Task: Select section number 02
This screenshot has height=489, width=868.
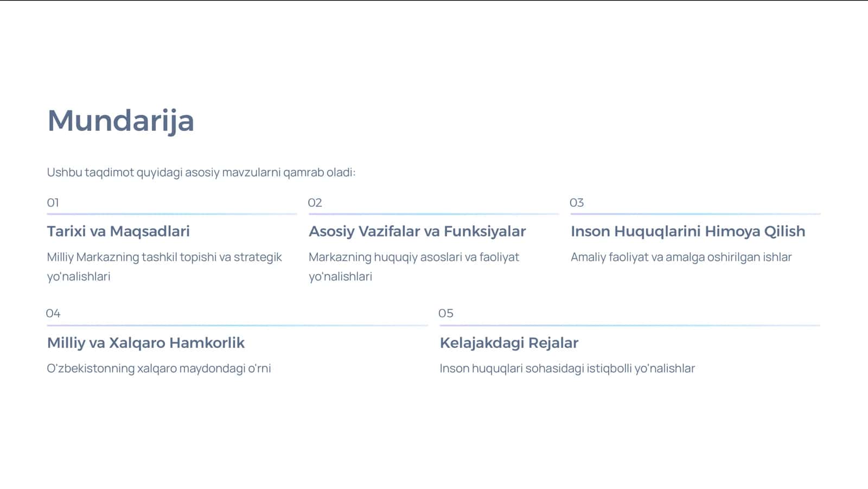Action: tap(315, 202)
